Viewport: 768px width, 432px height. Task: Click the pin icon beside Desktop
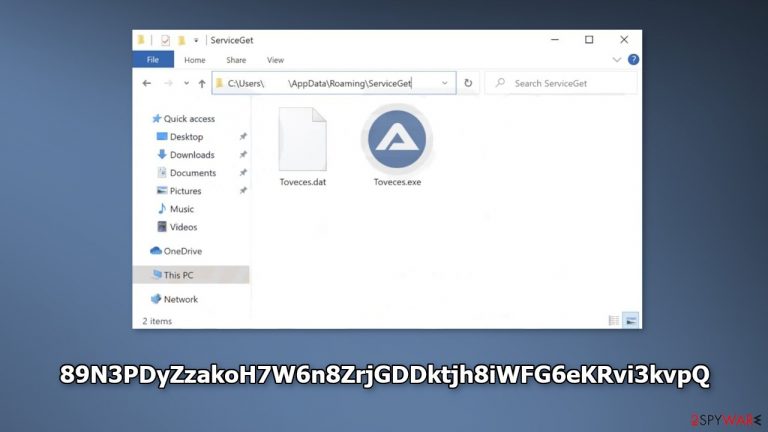(x=243, y=137)
